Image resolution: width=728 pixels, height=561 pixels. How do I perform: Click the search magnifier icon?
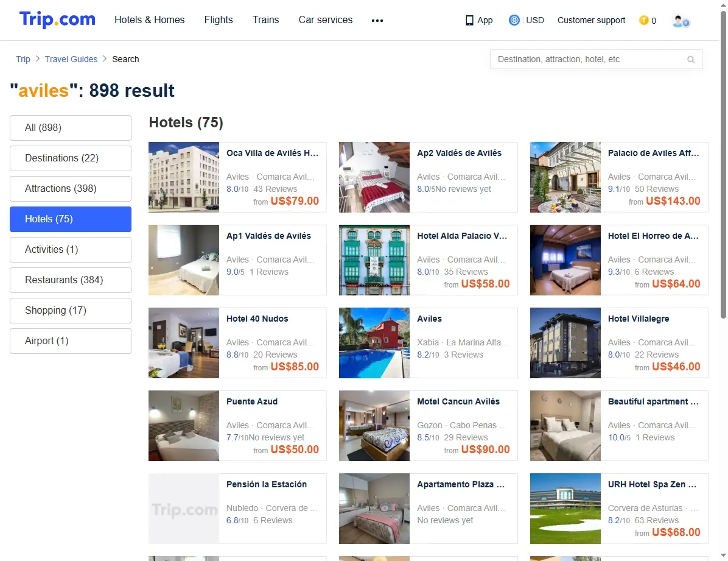point(691,60)
